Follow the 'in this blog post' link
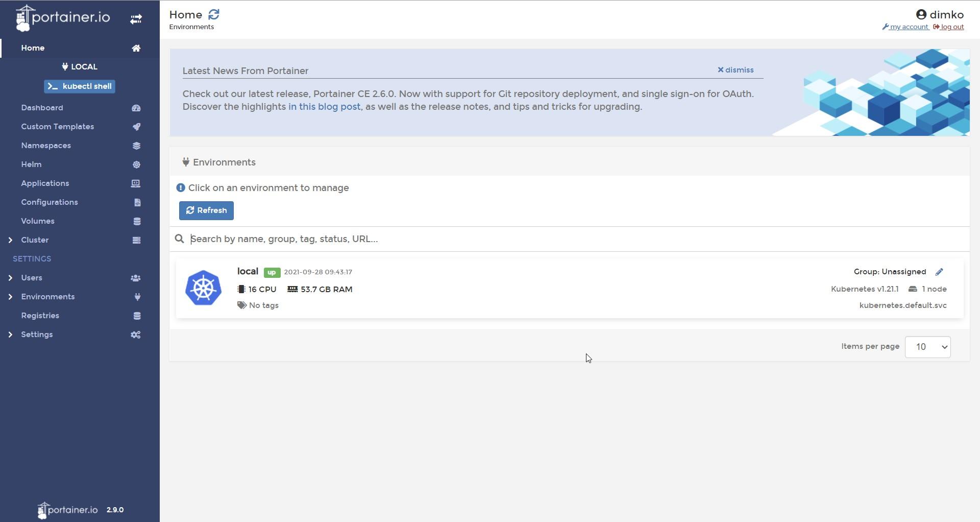Image resolution: width=980 pixels, height=522 pixels. coord(324,107)
